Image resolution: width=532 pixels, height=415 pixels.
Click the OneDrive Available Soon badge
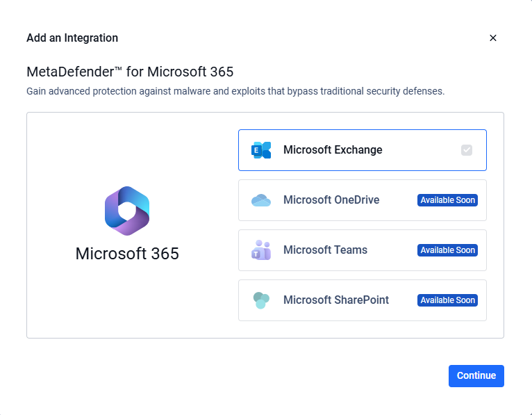[447, 200]
